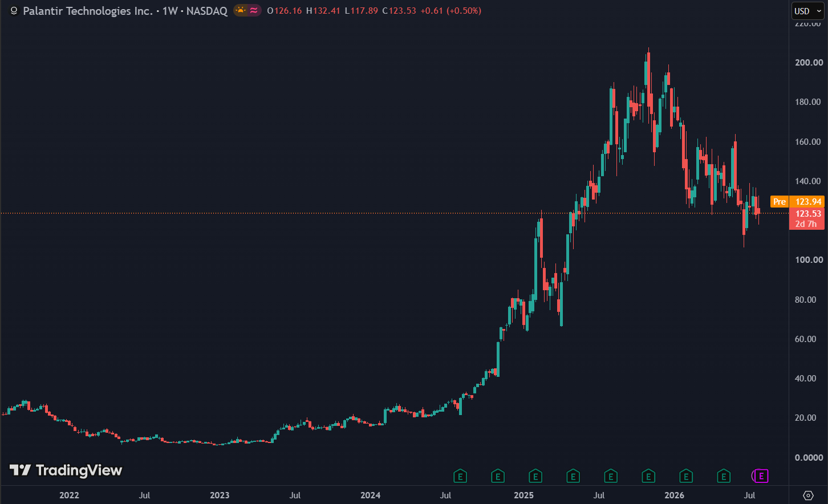The width and height of the screenshot is (828, 504).
Task: Click the 1W interval in the title
Action: pos(170,11)
